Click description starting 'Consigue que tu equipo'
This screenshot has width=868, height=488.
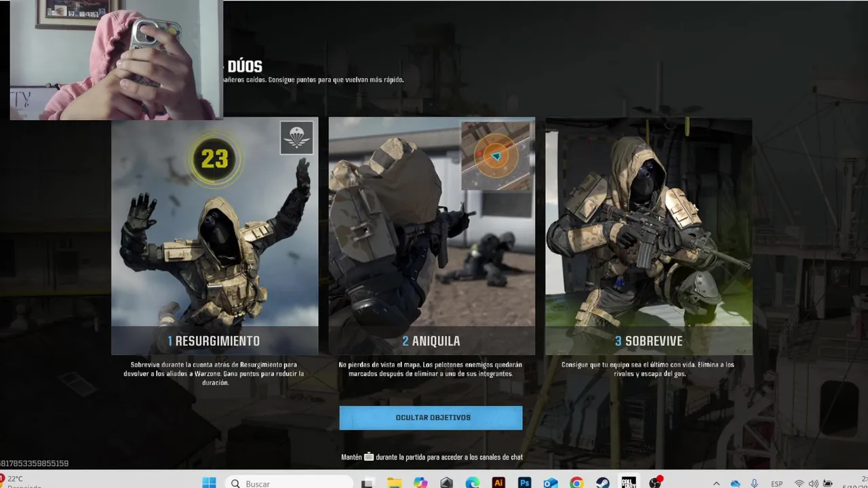point(648,369)
